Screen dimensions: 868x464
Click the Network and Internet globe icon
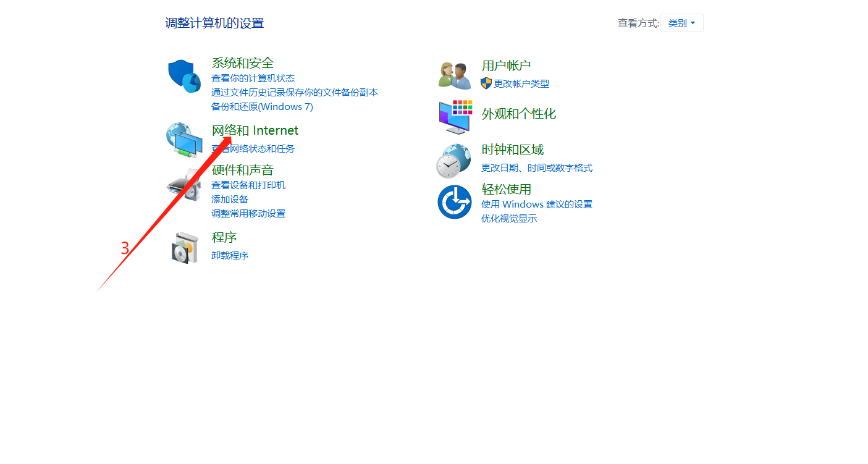point(184,140)
